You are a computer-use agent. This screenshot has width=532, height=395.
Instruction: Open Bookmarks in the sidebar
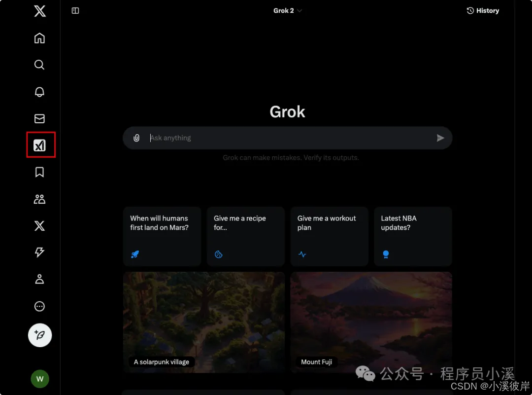40,172
